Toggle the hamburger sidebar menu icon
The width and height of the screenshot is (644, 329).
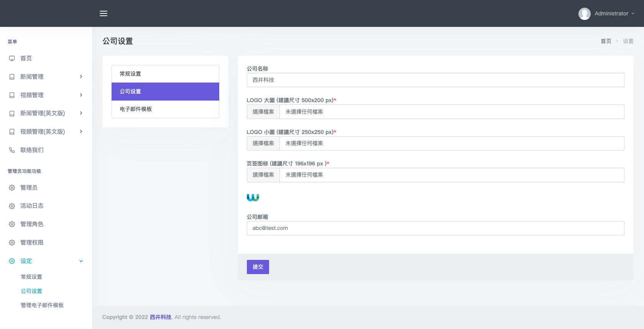click(x=103, y=13)
